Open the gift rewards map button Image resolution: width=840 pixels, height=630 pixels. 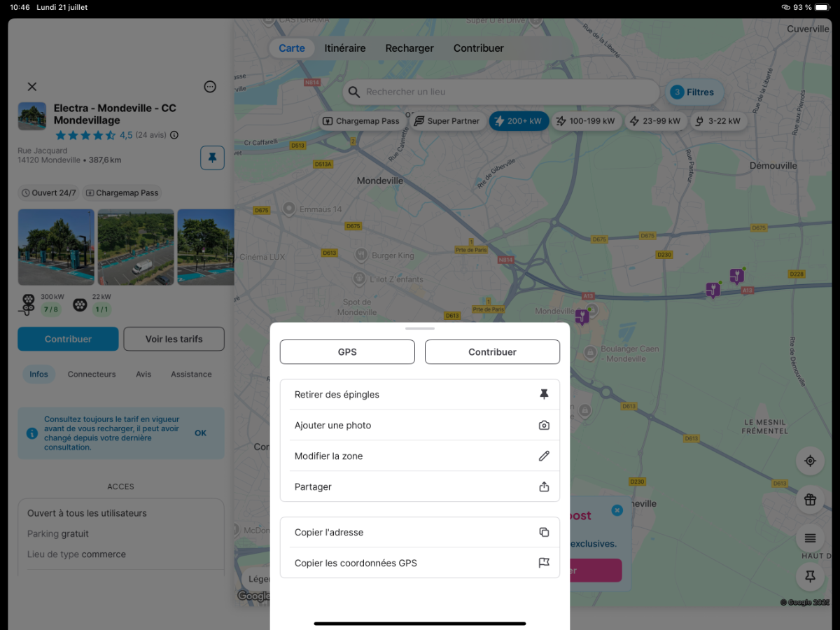[x=810, y=500]
